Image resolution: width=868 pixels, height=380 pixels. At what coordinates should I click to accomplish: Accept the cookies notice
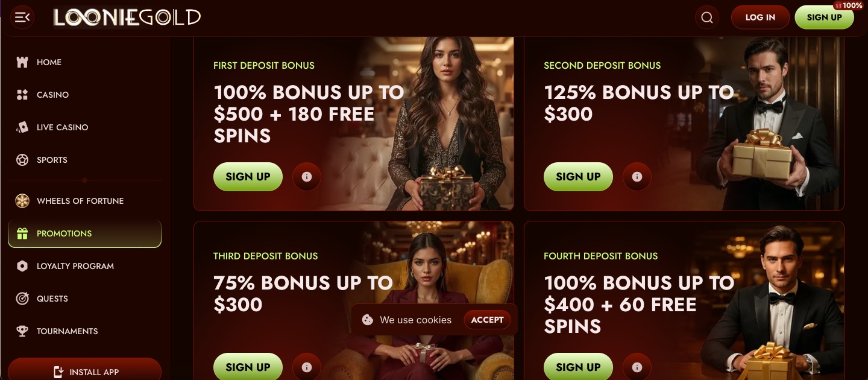click(487, 320)
